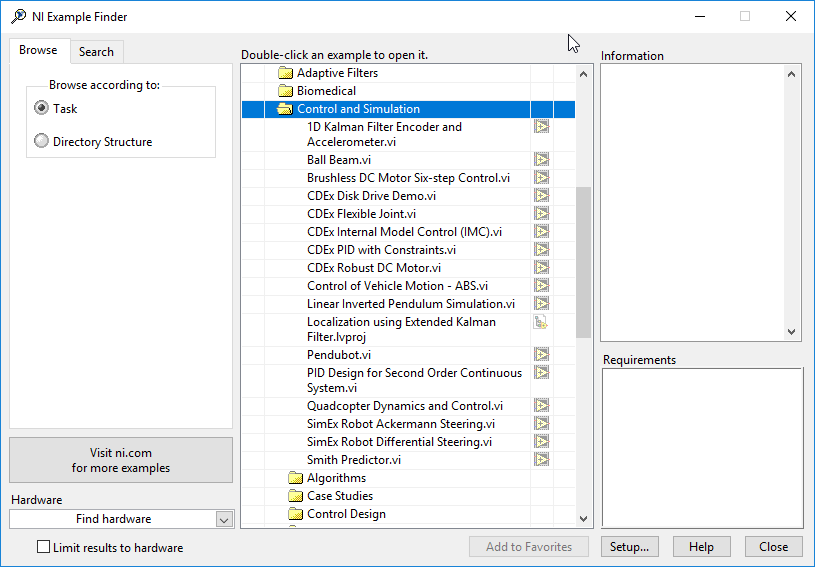Select the Pendubot.vi example

pyautogui.click(x=339, y=355)
